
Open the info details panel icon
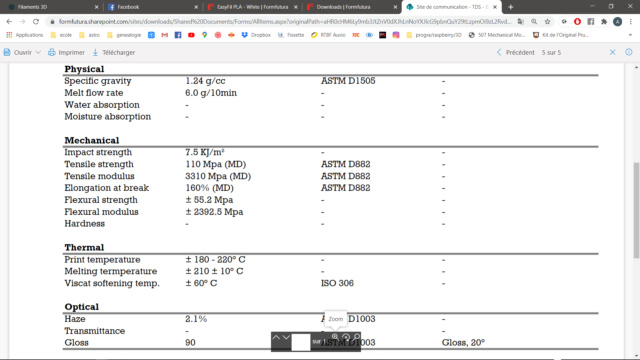(x=629, y=52)
